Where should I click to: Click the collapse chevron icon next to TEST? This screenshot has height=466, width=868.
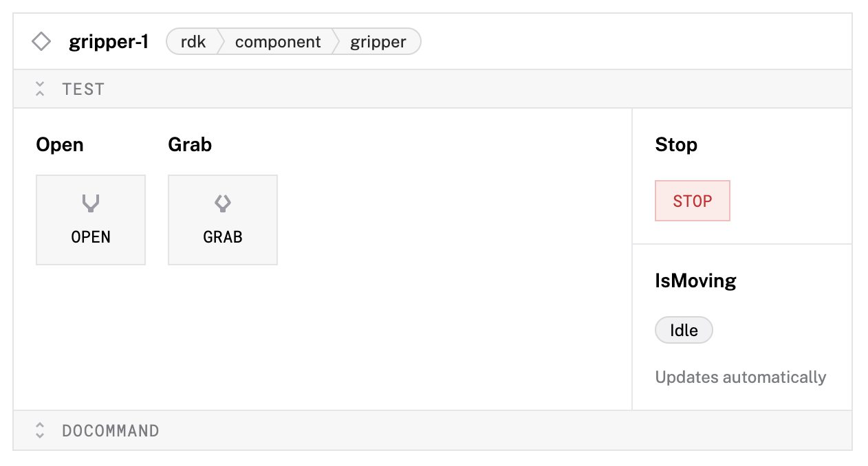tap(40, 89)
